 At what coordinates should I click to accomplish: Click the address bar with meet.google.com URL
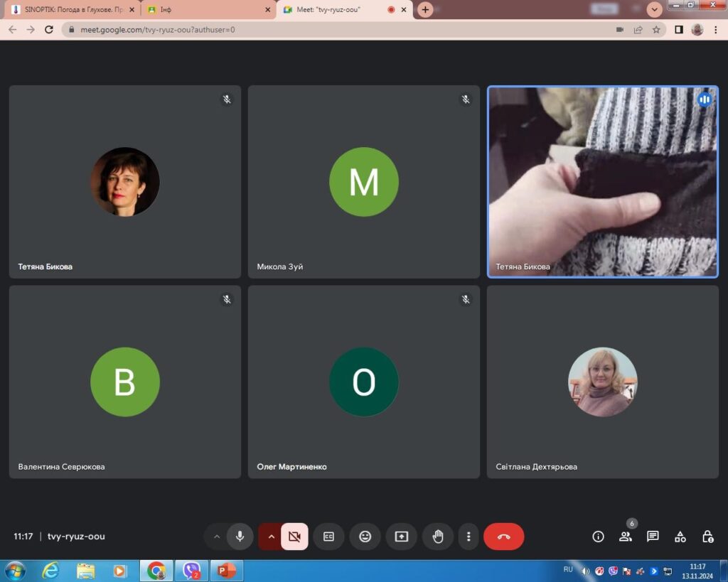pyautogui.click(x=341, y=30)
